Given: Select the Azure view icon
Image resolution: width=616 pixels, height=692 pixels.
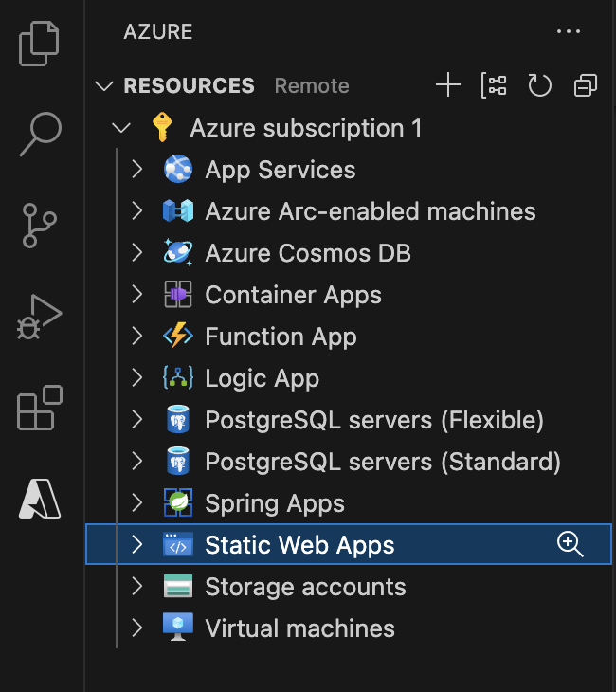Looking at the screenshot, I should coord(40,500).
